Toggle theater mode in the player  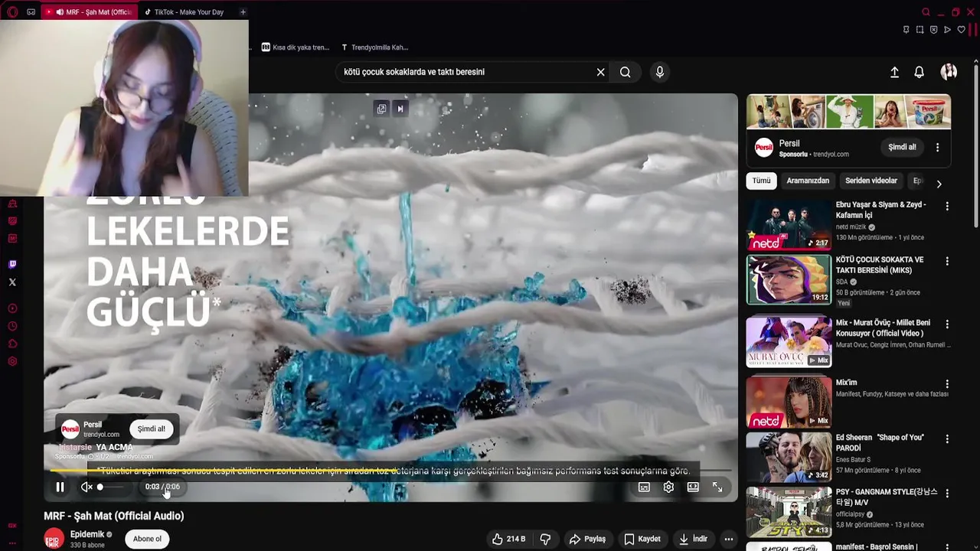coord(693,487)
